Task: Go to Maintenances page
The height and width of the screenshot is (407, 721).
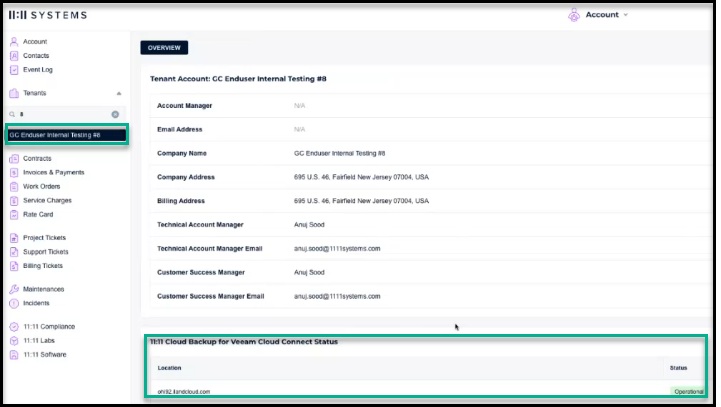Action: click(44, 289)
